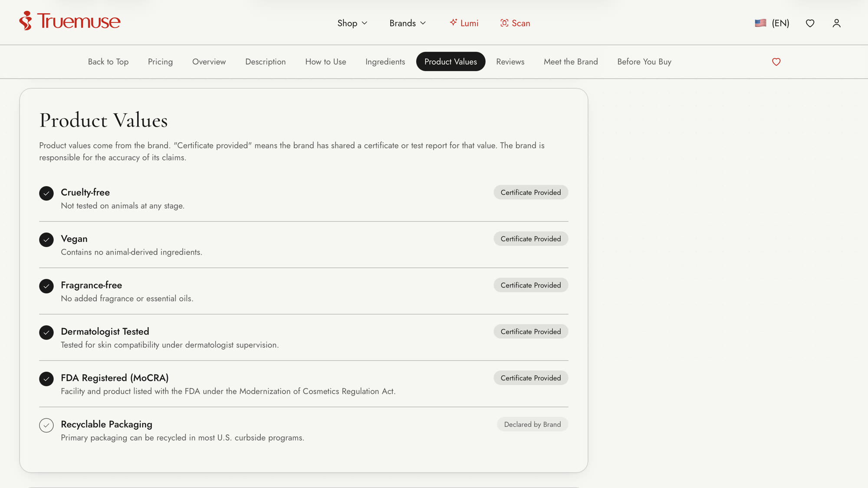Jump to the Description section
Viewport: 868px width, 488px height.
coord(265,62)
